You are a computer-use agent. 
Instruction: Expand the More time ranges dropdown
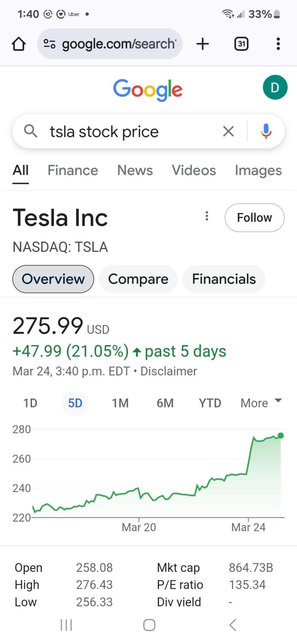pyautogui.click(x=261, y=403)
